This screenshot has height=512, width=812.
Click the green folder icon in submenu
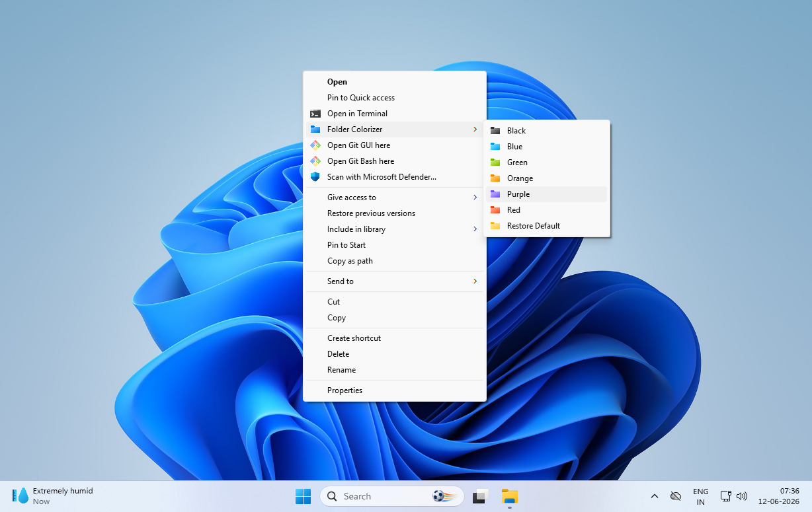point(495,163)
